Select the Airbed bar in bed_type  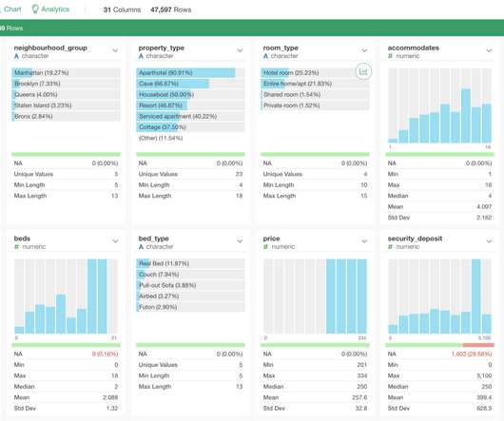tap(190, 297)
